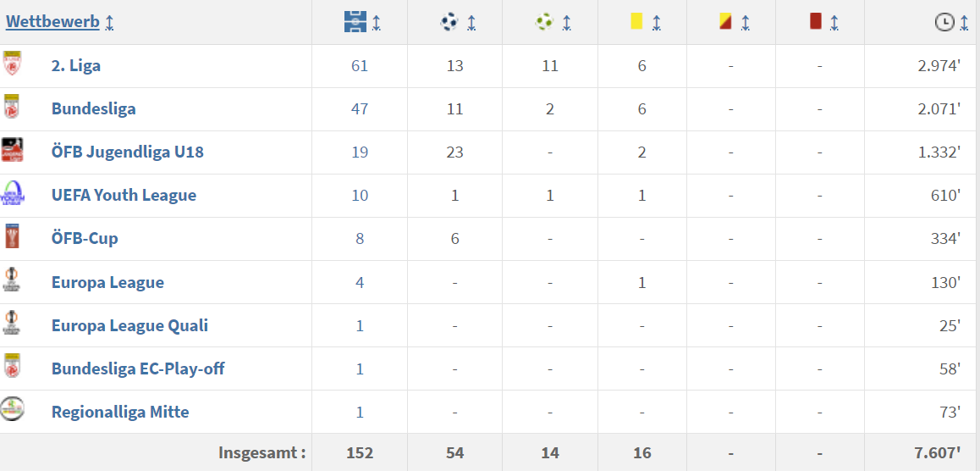
Task: Open the Bundesliga competition link
Action: pos(93,108)
